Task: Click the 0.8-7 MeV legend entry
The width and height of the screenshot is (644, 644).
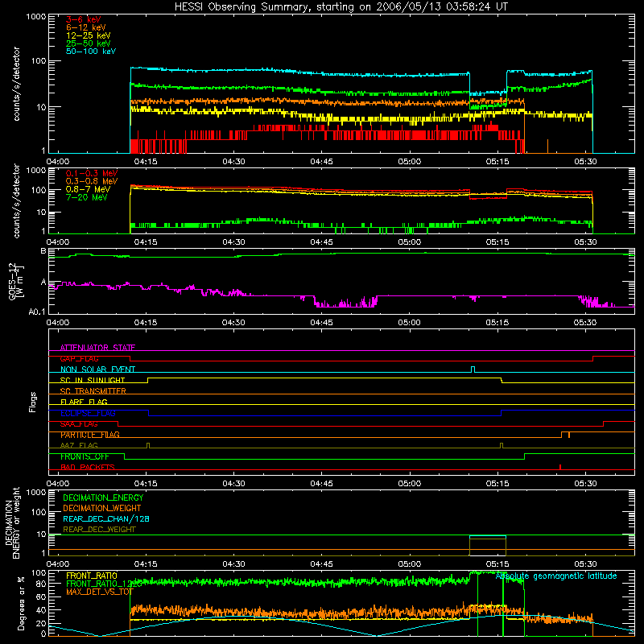Action: (89, 189)
